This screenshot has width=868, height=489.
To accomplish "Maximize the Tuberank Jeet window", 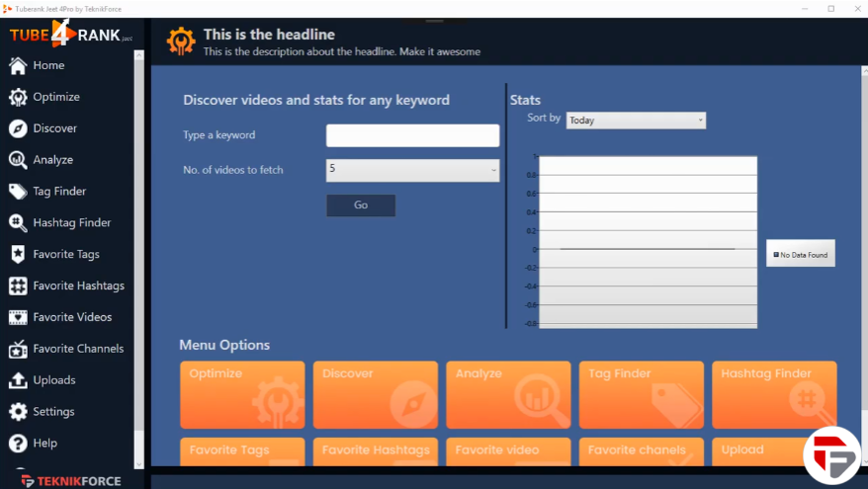I will coord(830,9).
